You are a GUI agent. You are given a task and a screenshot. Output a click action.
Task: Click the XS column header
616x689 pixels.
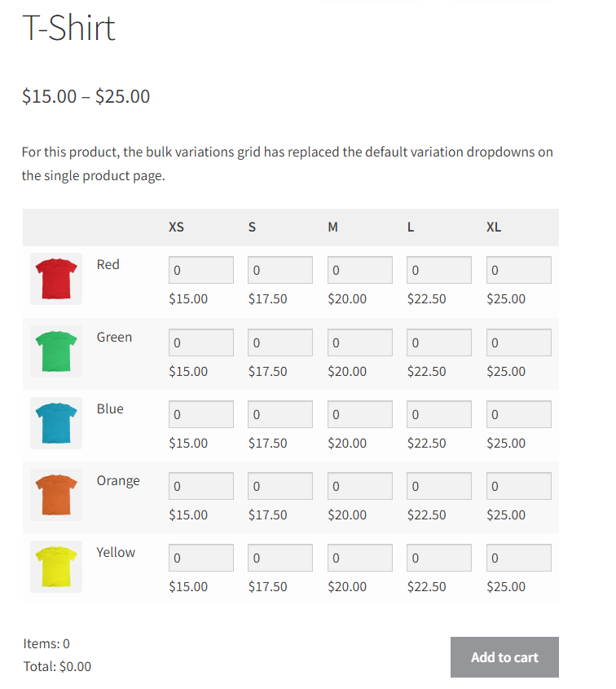pyautogui.click(x=176, y=227)
